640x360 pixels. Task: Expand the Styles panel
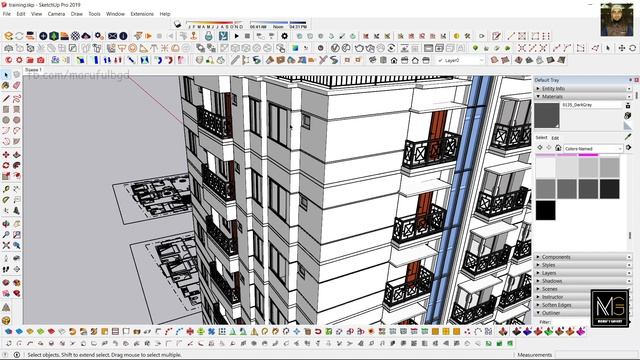tap(584, 265)
